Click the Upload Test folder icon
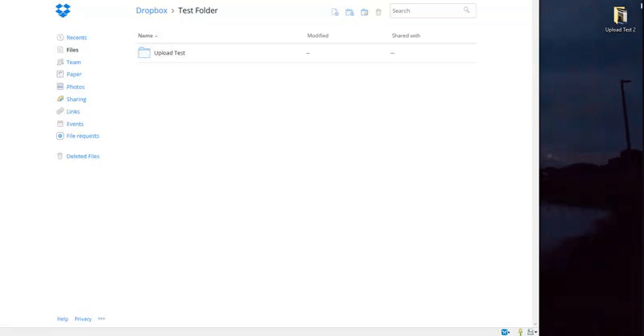This screenshot has width=644, height=336. tap(144, 53)
